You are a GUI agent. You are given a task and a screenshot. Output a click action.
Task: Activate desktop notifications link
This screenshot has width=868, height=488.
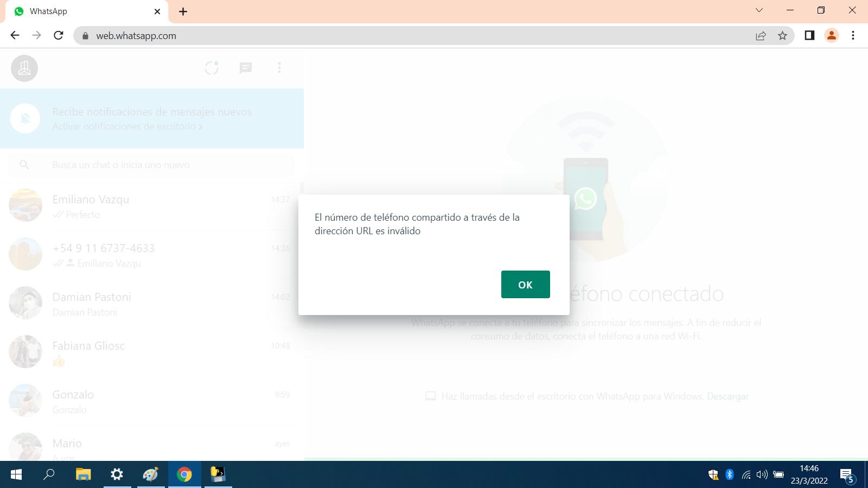click(x=127, y=126)
